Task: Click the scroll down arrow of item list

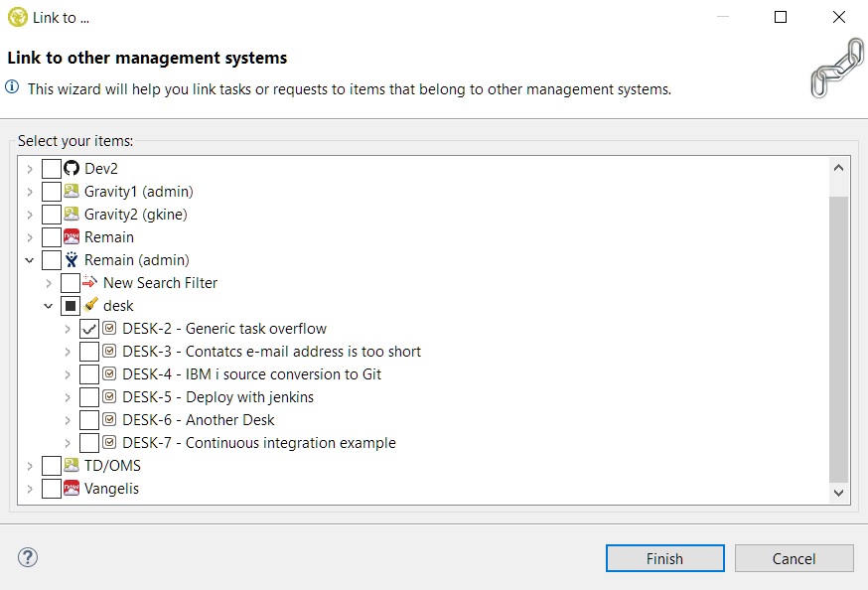Action: (839, 492)
